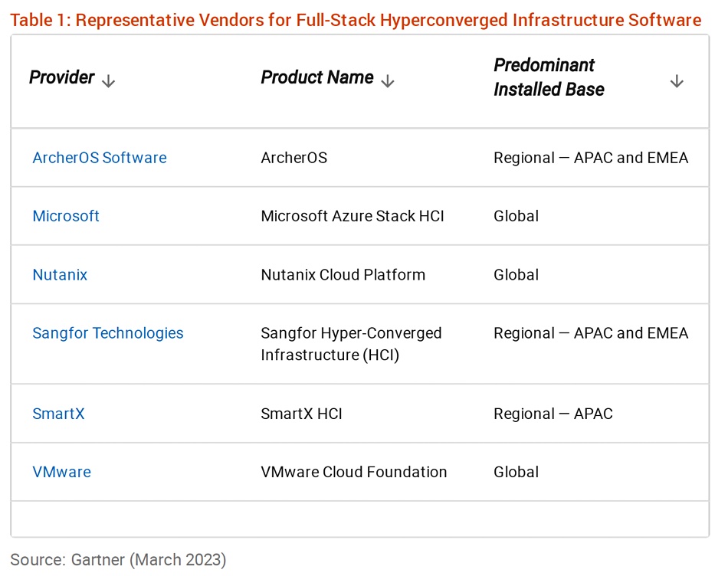Select VMware Cloud Foundation product cell

pos(354,472)
